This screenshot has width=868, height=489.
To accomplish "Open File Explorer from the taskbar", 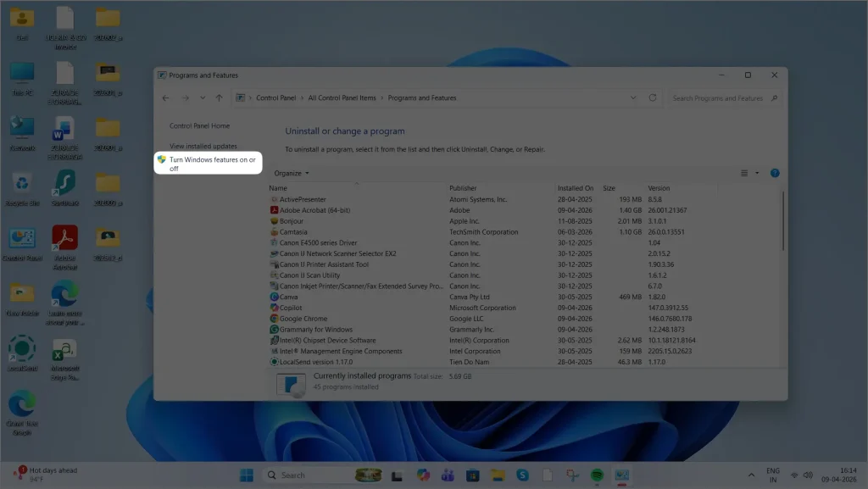I will 498,475.
